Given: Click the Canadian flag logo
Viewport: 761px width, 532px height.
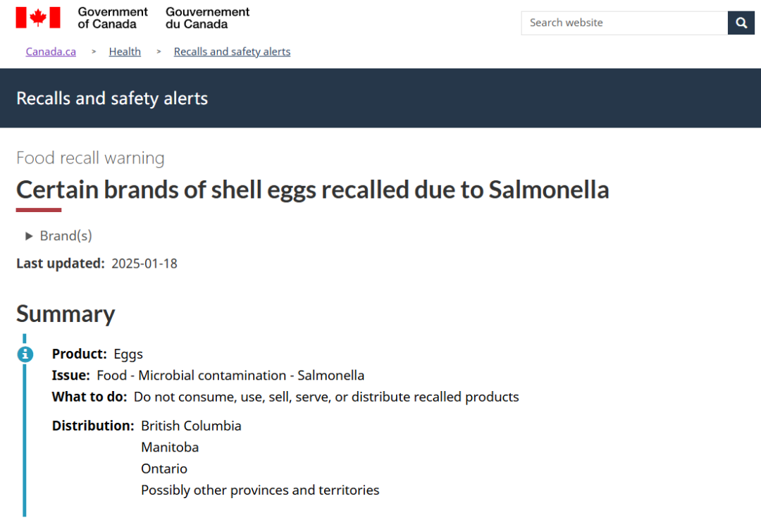Looking at the screenshot, I should (38, 18).
